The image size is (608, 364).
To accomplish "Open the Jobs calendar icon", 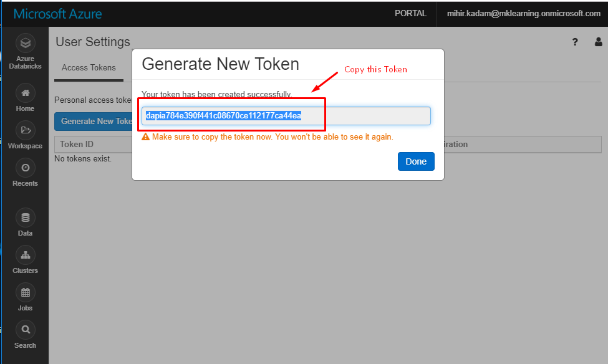I will [25, 293].
